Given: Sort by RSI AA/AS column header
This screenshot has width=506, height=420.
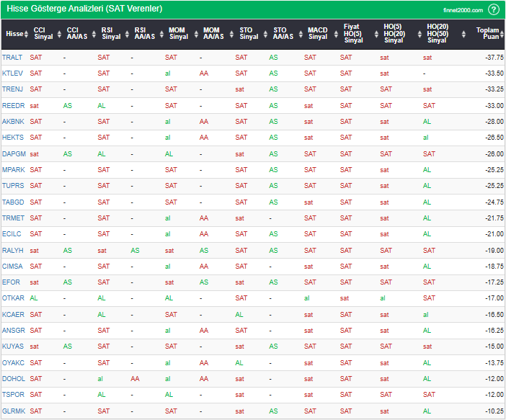Looking at the screenshot, I should click(x=145, y=33).
